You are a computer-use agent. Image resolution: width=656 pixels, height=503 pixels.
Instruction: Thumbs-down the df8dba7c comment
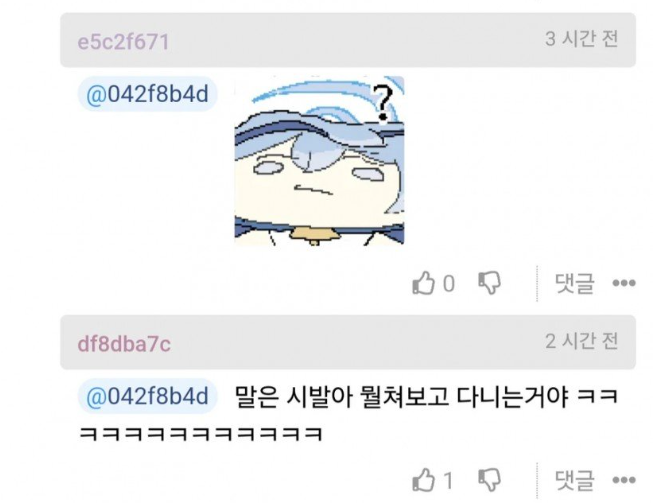pos(489,480)
